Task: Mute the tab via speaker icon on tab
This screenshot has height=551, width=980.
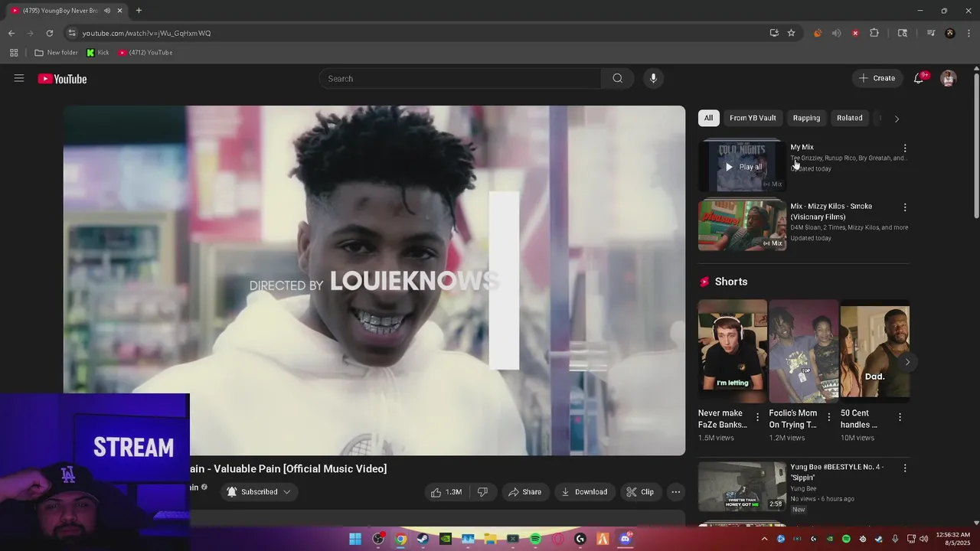Action: [x=107, y=11]
